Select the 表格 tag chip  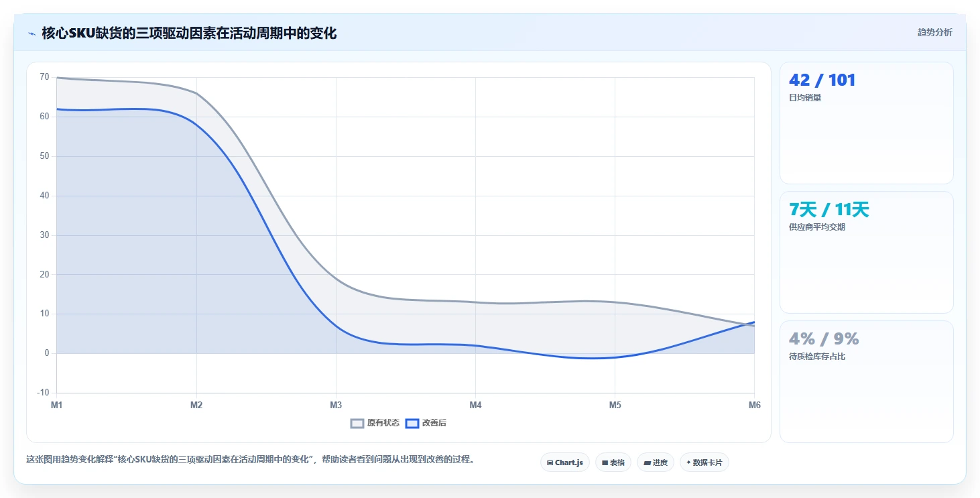click(613, 462)
